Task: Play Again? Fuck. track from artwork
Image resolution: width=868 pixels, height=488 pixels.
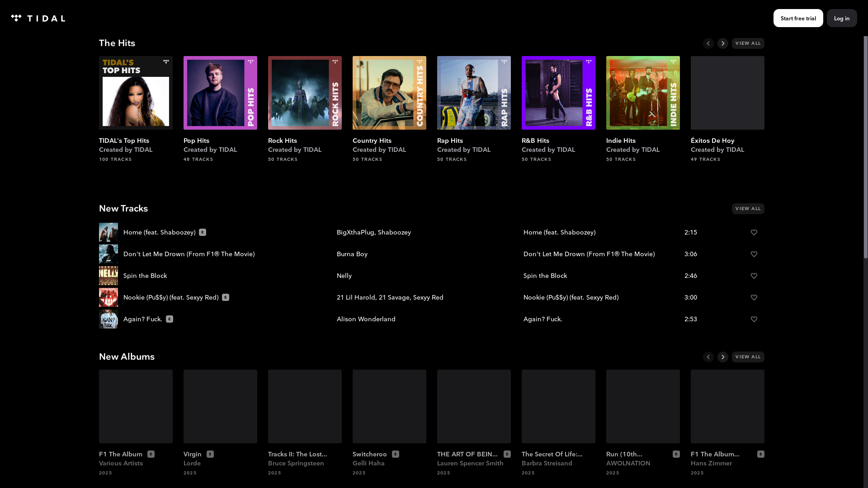Action: 108,319
